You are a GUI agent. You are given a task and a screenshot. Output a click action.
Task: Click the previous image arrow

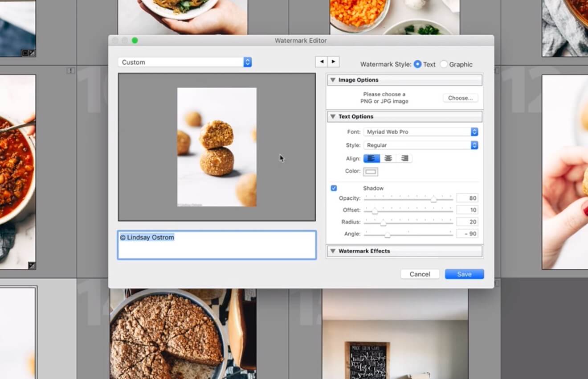tap(322, 62)
